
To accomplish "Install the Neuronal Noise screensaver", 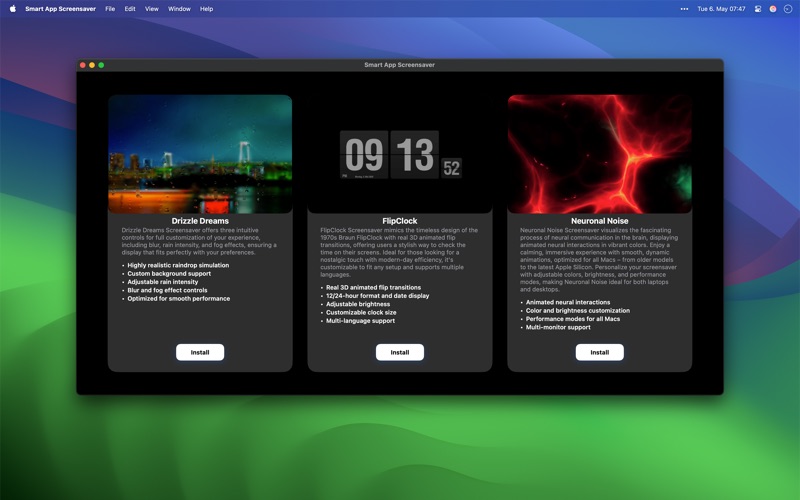I will [599, 352].
